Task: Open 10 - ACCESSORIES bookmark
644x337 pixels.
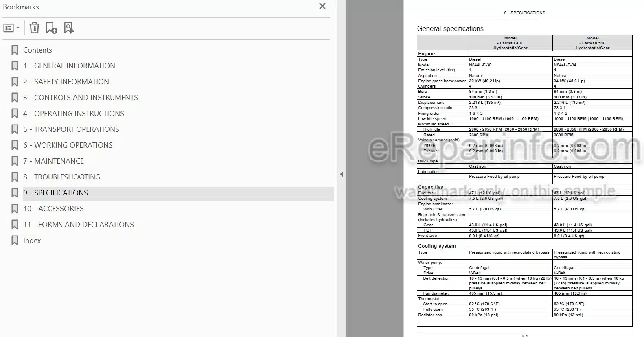Action: (53, 209)
